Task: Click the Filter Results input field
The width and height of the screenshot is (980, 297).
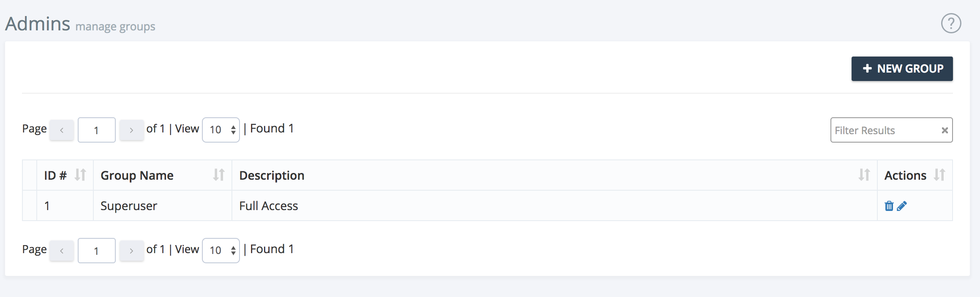Action: (879, 130)
